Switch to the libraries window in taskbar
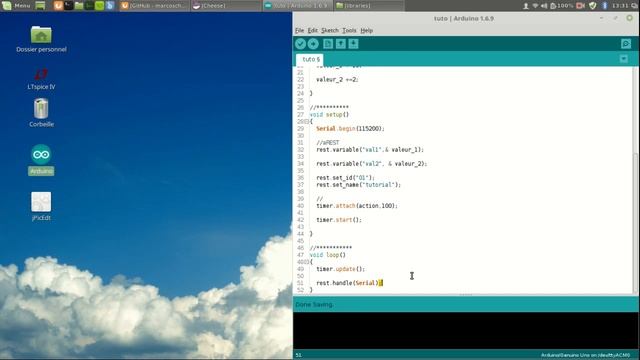 tap(369, 6)
